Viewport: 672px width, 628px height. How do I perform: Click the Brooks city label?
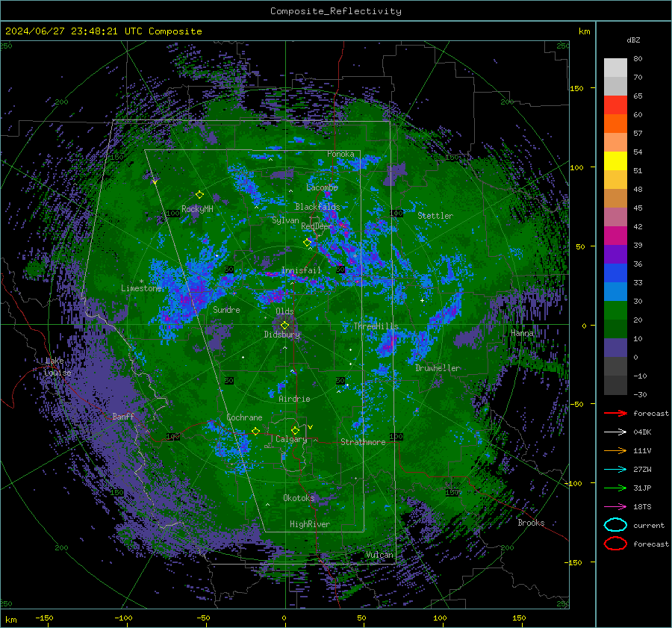[531, 523]
